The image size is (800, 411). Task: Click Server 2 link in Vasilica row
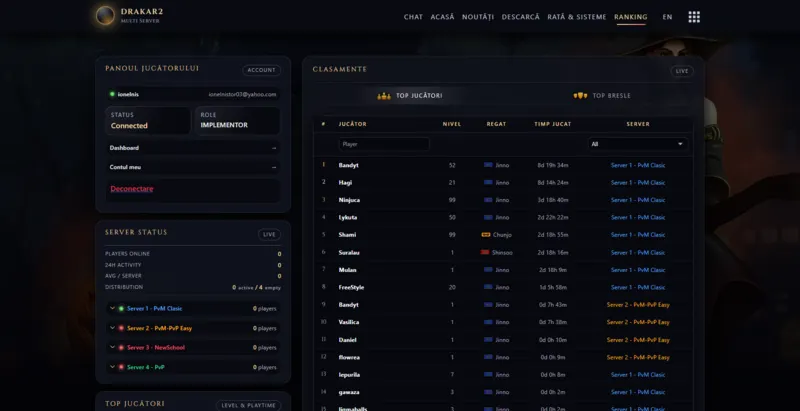[638, 322]
